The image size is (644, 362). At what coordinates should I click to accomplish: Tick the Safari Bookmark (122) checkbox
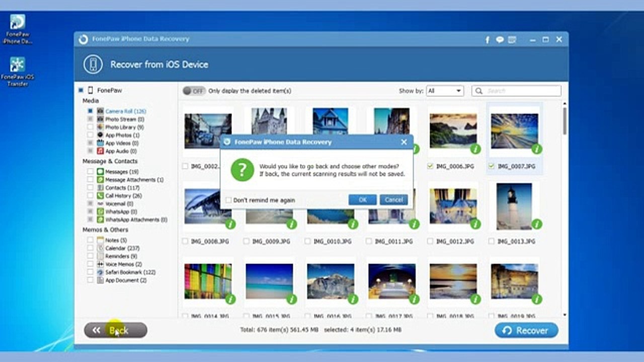tap(90, 272)
